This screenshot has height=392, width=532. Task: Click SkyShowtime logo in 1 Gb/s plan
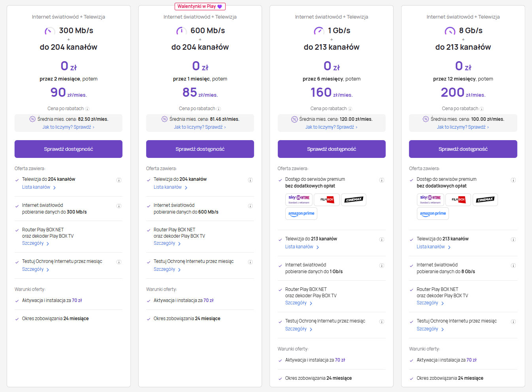pyautogui.click(x=299, y=199)
